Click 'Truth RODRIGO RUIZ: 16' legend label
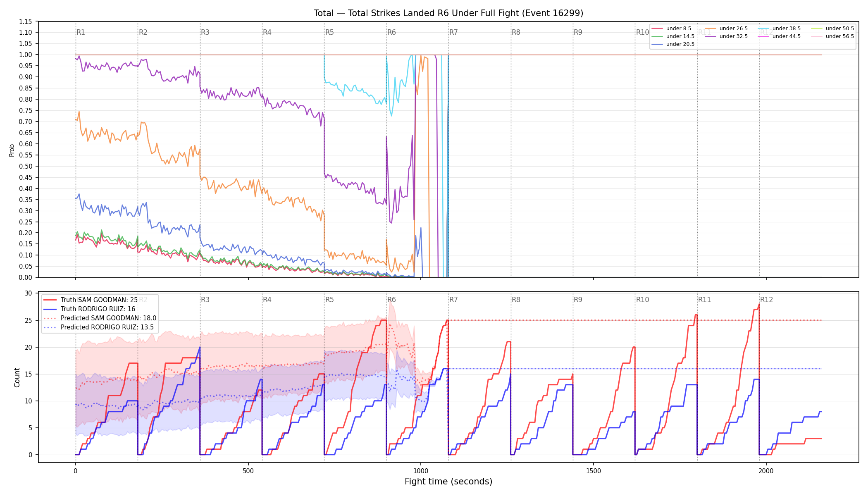This screenshot has width=868, height=496. click(98, 309)
